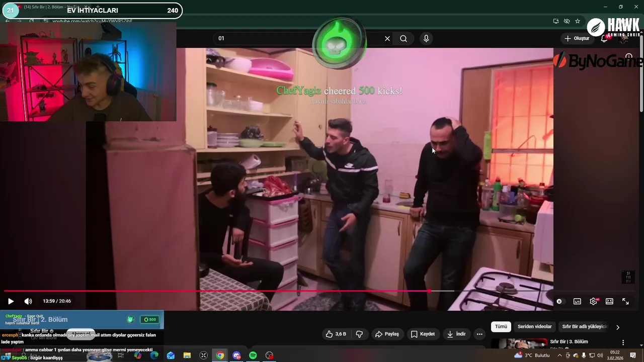
Task: Click the magnifier search button
Action: [404, 39]
